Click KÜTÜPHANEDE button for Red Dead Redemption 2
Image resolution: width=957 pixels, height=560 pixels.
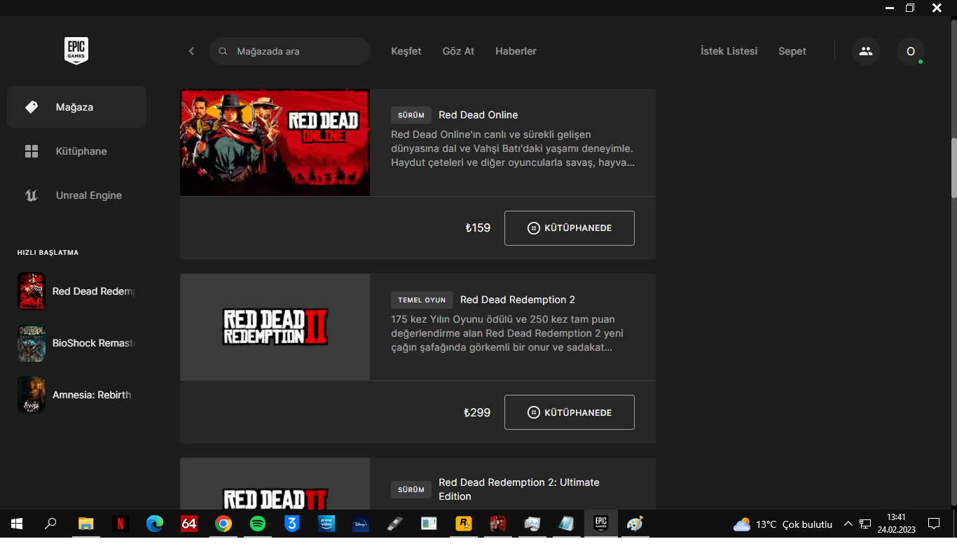click(570, 412)
